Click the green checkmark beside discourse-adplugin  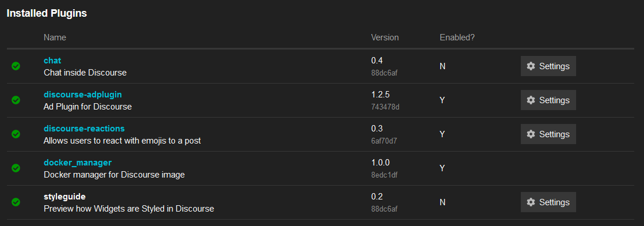(x=16, y=100)
